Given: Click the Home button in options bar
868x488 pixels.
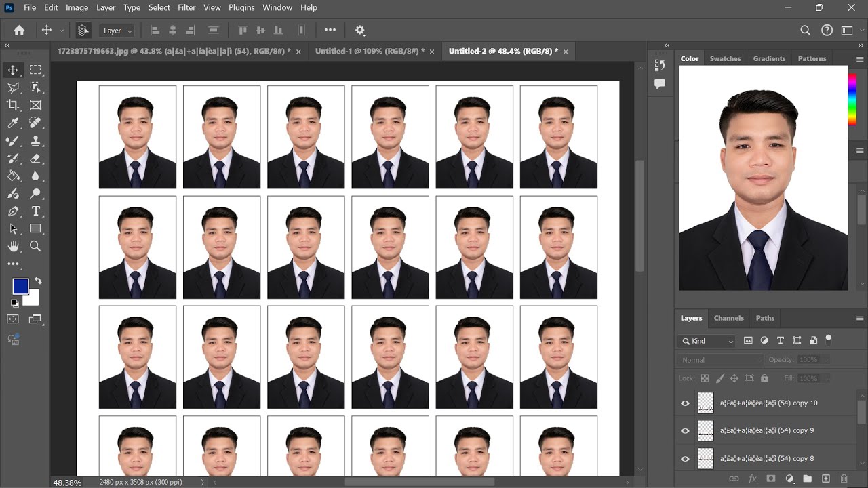Looking at the screenshot, I should click(19, 30).
